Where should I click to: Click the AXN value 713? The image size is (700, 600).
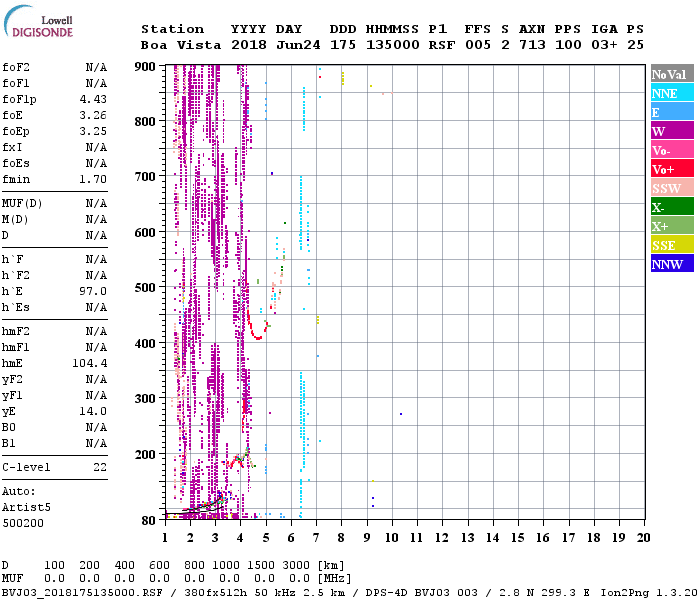click(532, 45)
